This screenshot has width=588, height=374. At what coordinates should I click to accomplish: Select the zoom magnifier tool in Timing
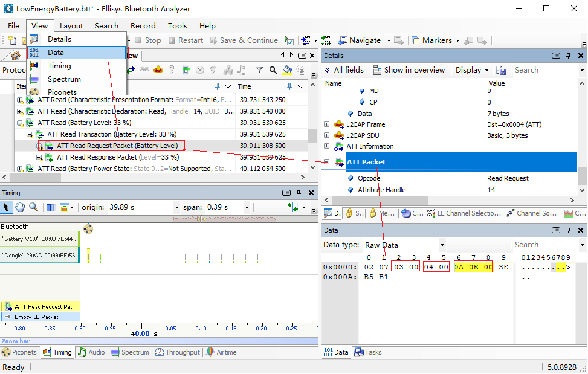point(34,207)
